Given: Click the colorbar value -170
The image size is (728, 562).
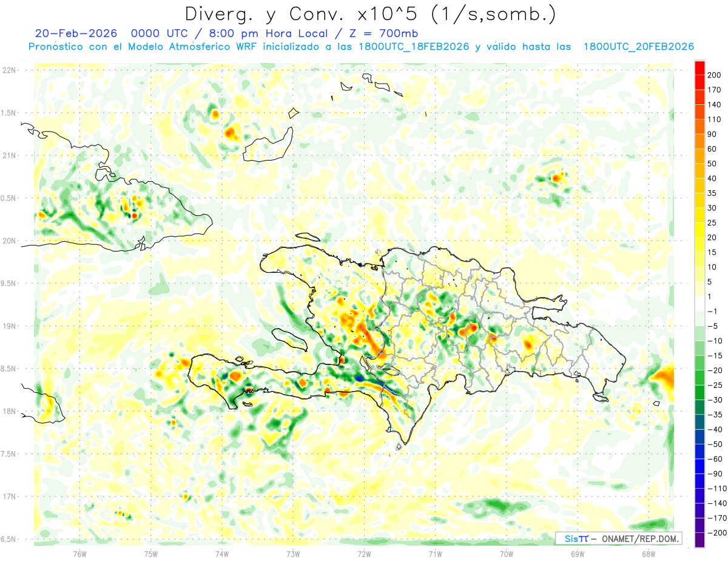Looking at the screenshot, I should (716, 518).
